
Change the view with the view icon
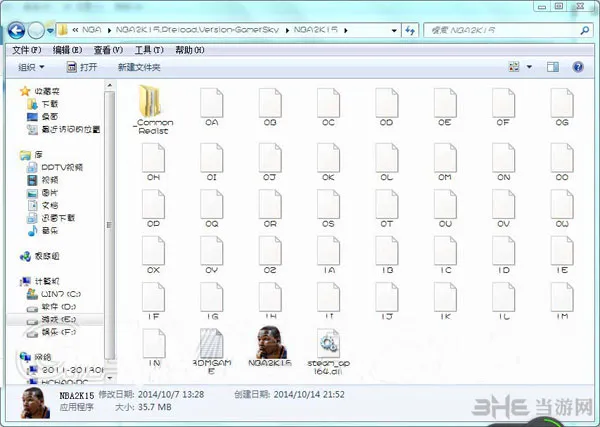point(514,67)
